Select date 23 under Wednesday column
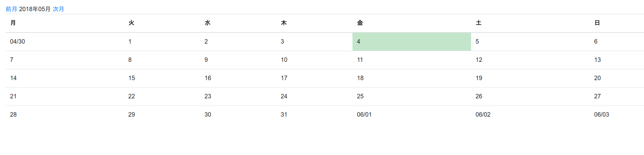644x155 pixels. coord(208,96)
